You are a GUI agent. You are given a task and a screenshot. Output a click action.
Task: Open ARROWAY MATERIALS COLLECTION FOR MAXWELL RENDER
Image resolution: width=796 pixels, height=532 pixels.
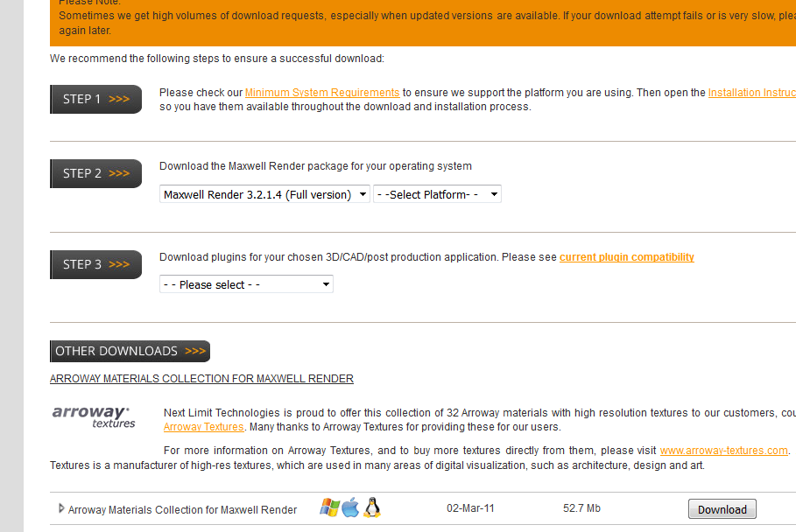pos(201,378)
